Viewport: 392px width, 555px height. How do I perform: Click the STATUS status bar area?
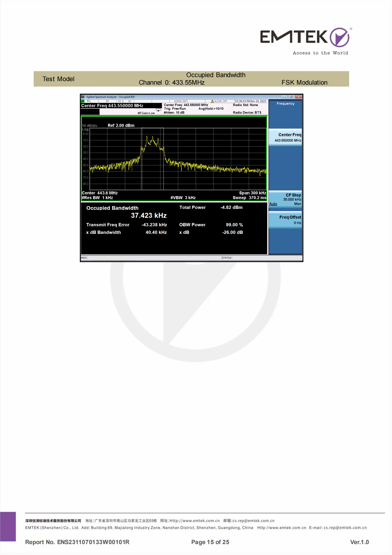tap(227, 258)
